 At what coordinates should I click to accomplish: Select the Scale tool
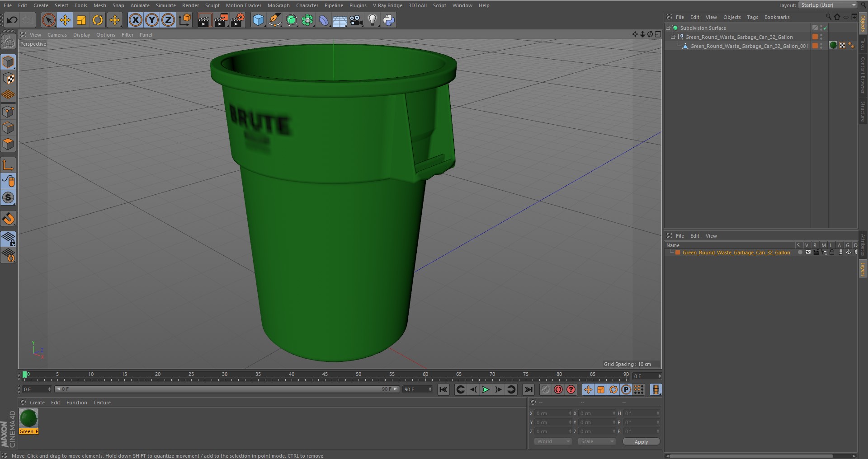tap(81, 20)
